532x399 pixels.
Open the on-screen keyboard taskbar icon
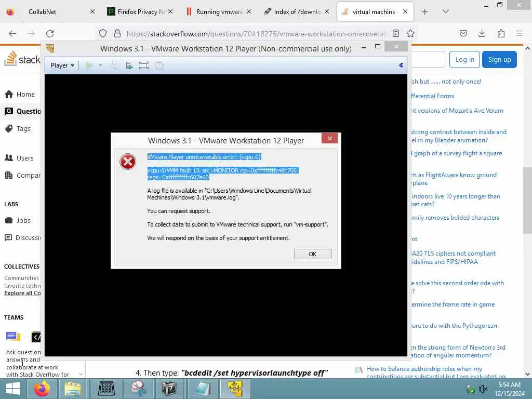[106, 389]
